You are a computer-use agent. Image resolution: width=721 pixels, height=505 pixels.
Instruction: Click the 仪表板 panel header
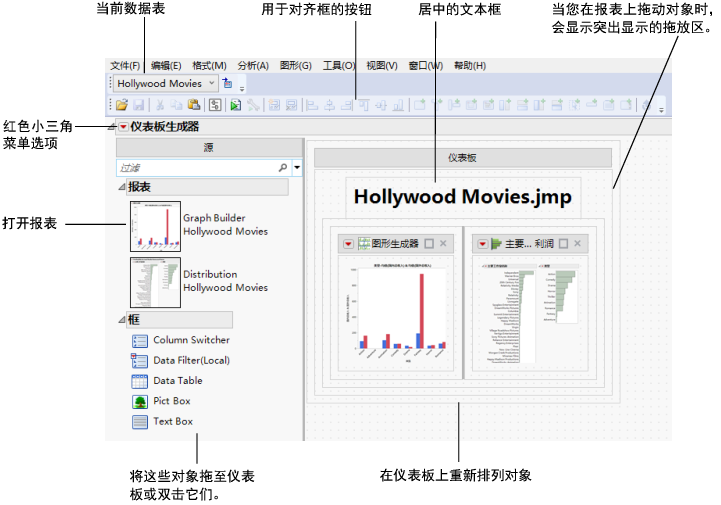pyautogui.click(x=463, y=158)
